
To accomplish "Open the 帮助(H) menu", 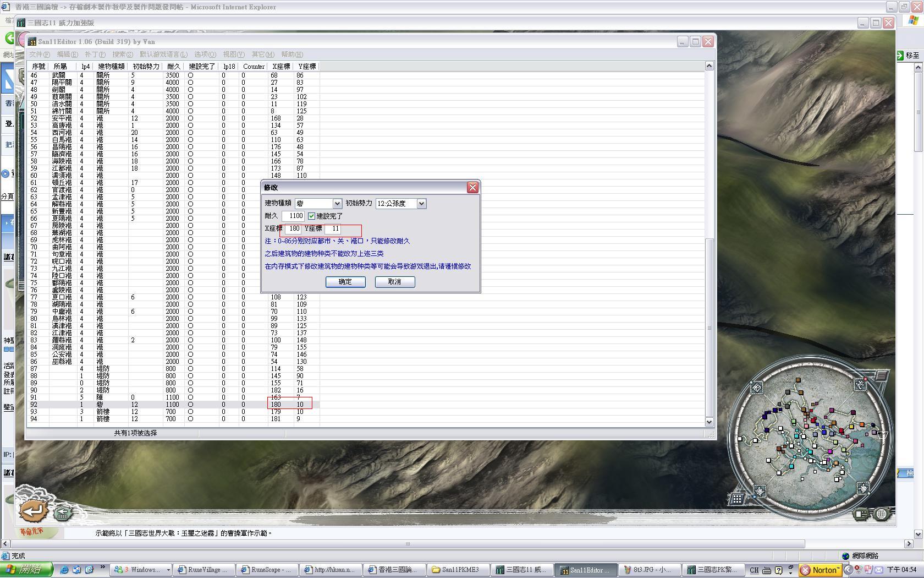I will [292, 54].
